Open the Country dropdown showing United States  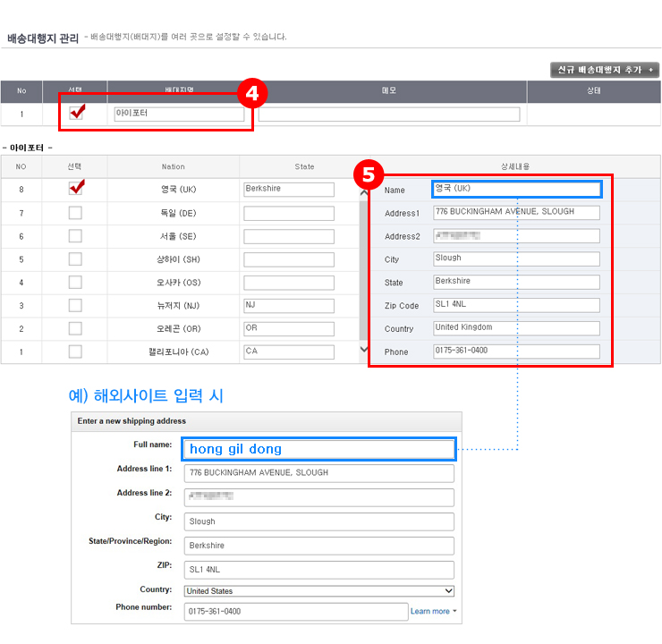tap(319, 591)
